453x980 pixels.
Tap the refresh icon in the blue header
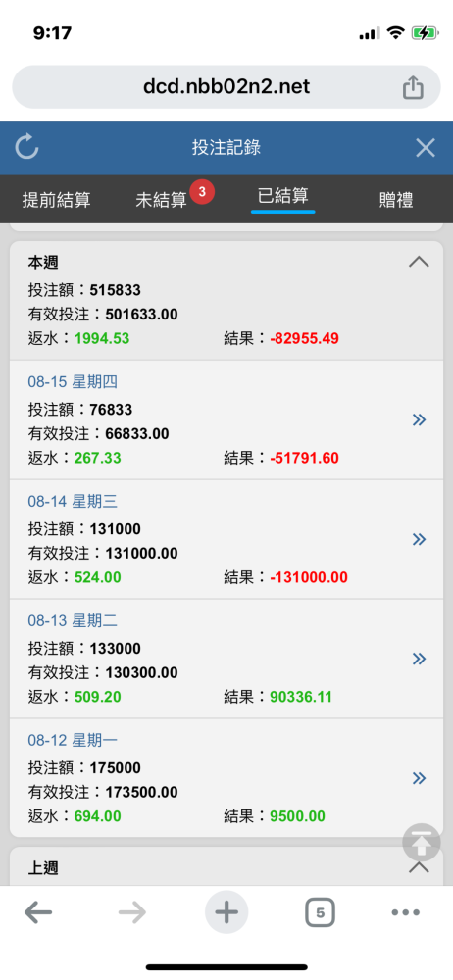tap(26, 148)
